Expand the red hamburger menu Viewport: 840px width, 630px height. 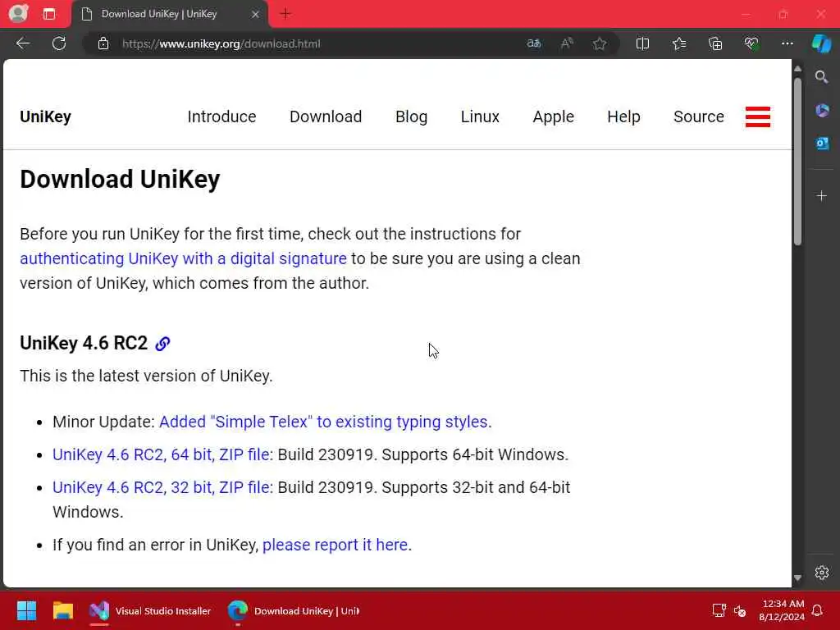757,116
